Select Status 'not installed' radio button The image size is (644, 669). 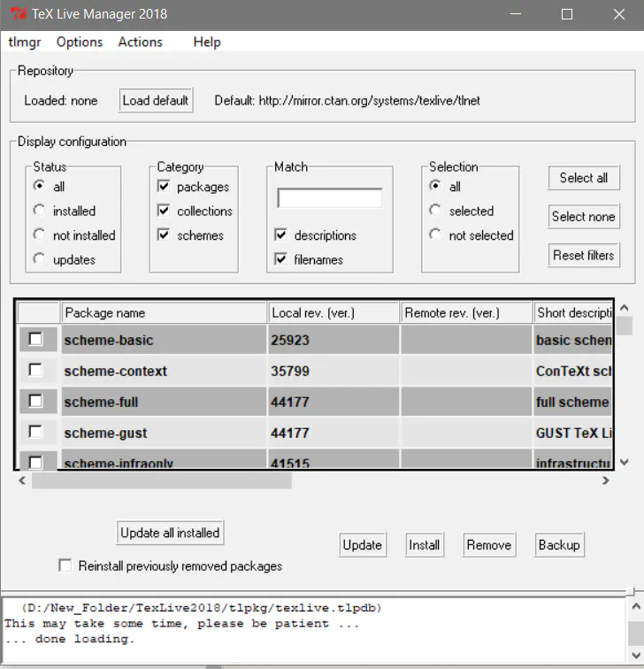tap(39, 235)
